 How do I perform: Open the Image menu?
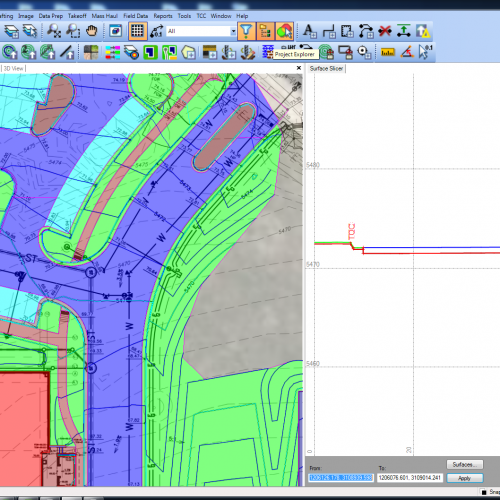[26, 16]
